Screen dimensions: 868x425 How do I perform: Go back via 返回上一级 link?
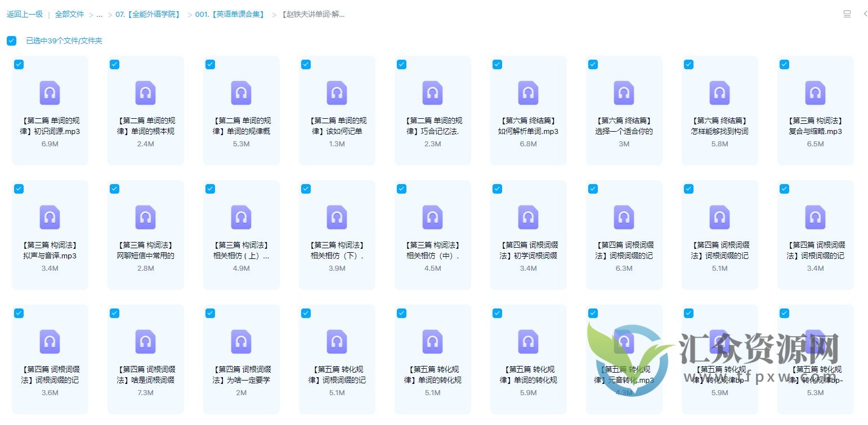25,14
